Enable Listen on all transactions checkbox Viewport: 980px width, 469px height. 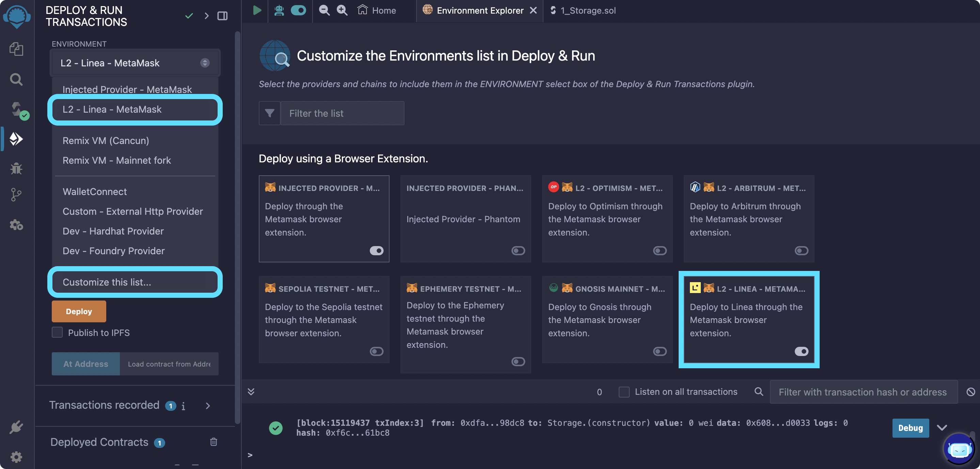click(x=624, y=391)
